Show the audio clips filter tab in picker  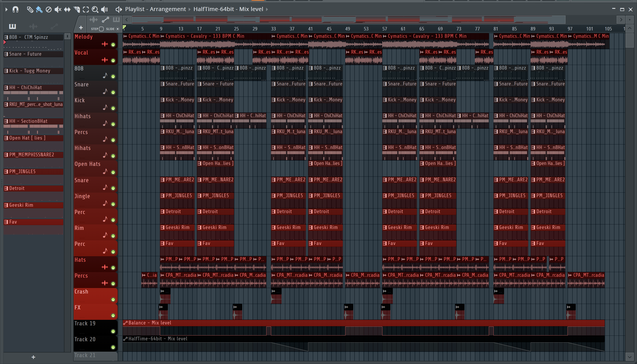tap(33, 26)
